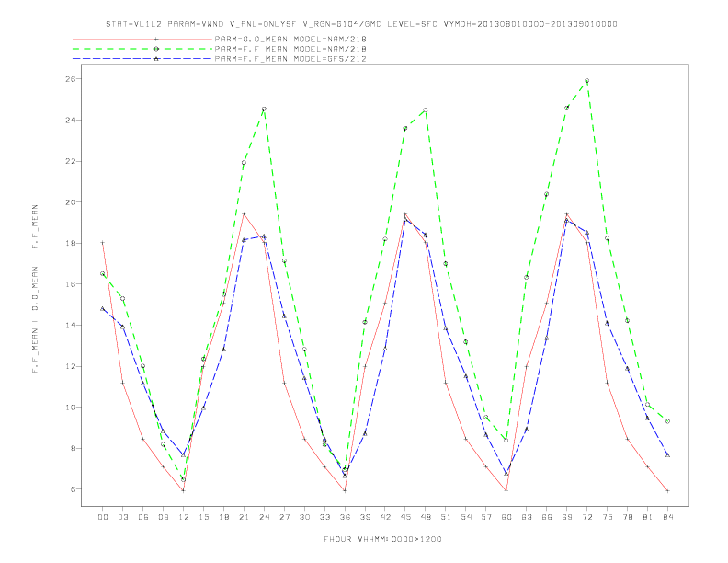This screenshot has height=563, width=728.
Task: Click y-axis tick label 12
Action: 69,366
